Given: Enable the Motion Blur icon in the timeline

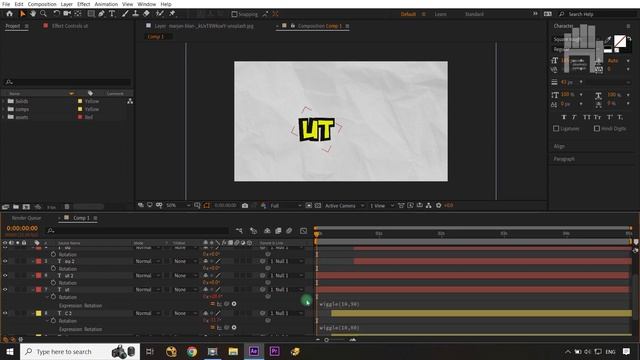Looking at the screenshot, I should click(289, 231).
